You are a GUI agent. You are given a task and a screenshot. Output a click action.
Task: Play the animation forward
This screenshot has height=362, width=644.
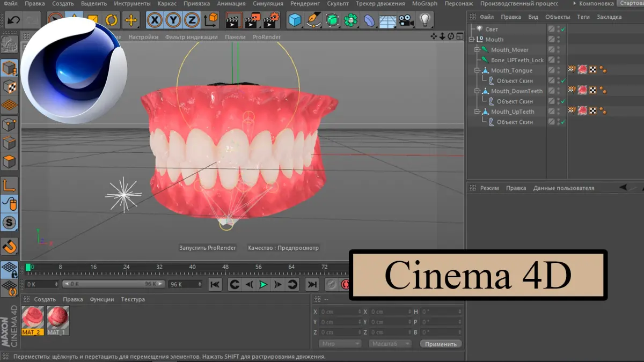(262, 285)
